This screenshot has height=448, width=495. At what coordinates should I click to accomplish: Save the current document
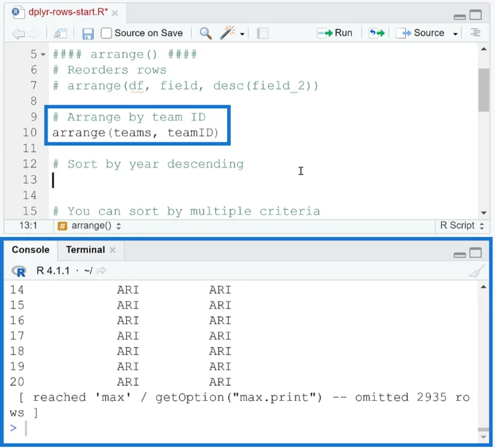tap(88, 33)
